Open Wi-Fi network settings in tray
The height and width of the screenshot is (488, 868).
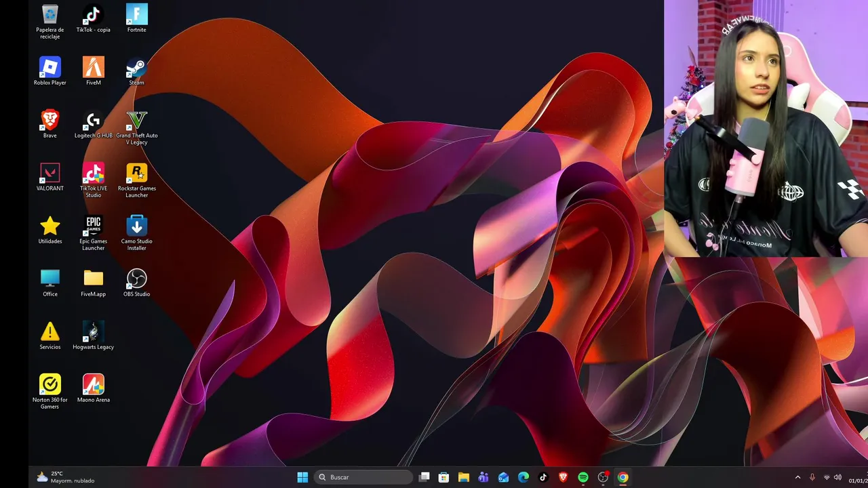click(827, 477)
